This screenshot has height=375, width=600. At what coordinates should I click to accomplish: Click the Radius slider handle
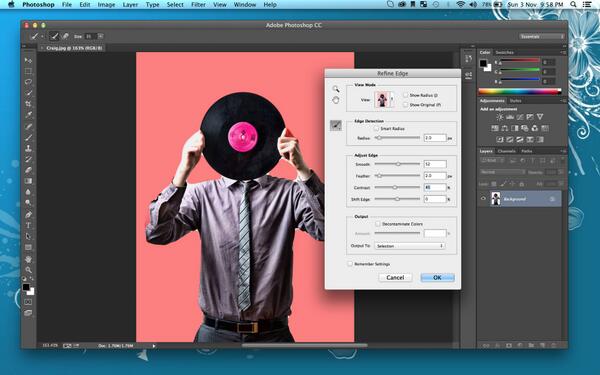(x=379, y=138)
